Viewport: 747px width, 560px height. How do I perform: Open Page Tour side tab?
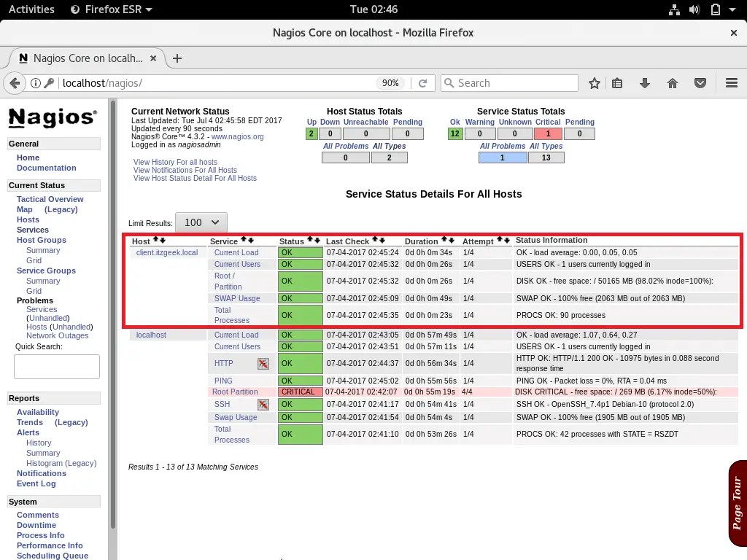(738, 503)
